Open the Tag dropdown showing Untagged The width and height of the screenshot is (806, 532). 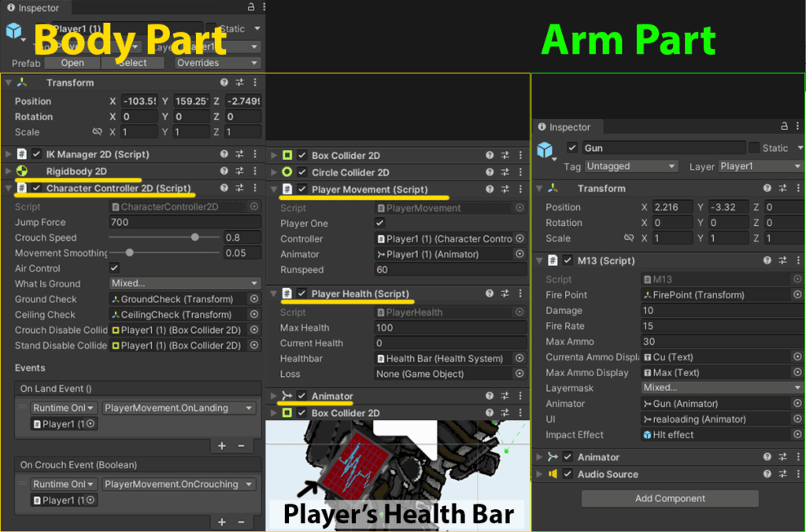[630, 167]
